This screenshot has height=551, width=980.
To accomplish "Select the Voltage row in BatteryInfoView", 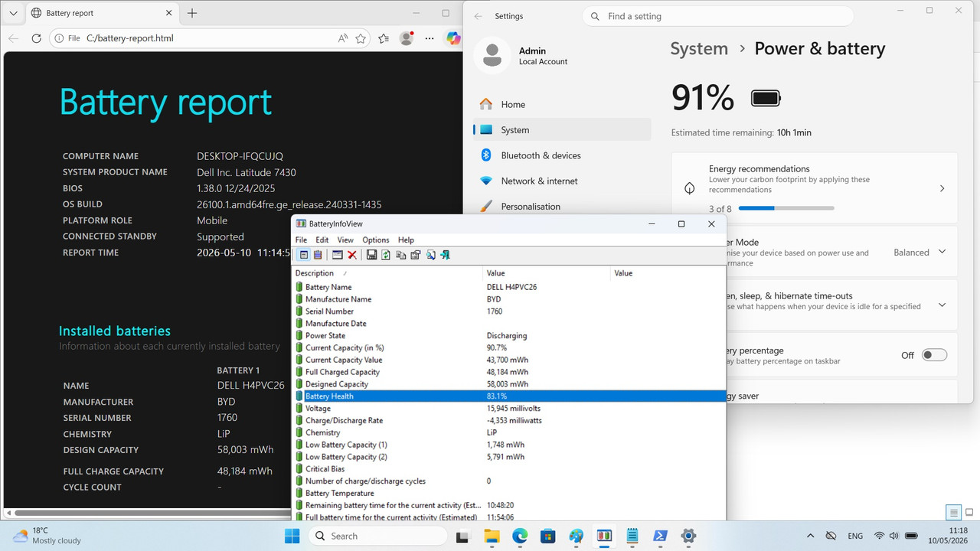I will click(510, 409).
